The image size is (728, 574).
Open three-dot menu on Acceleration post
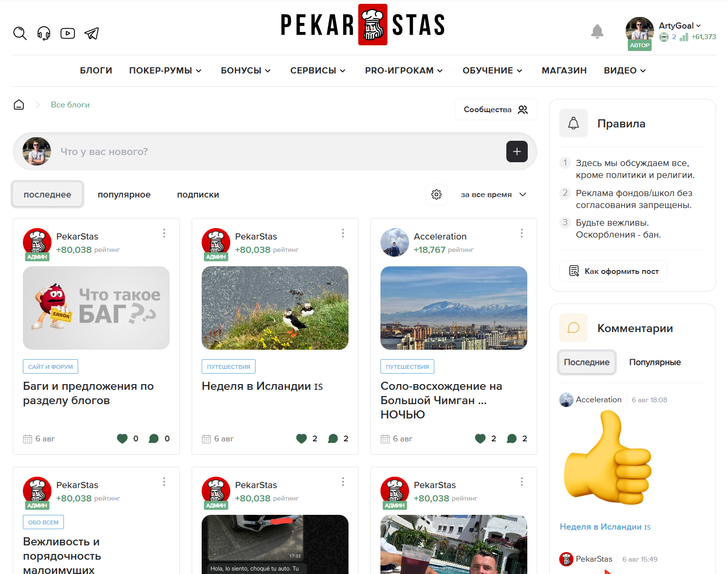click(522, 233)
